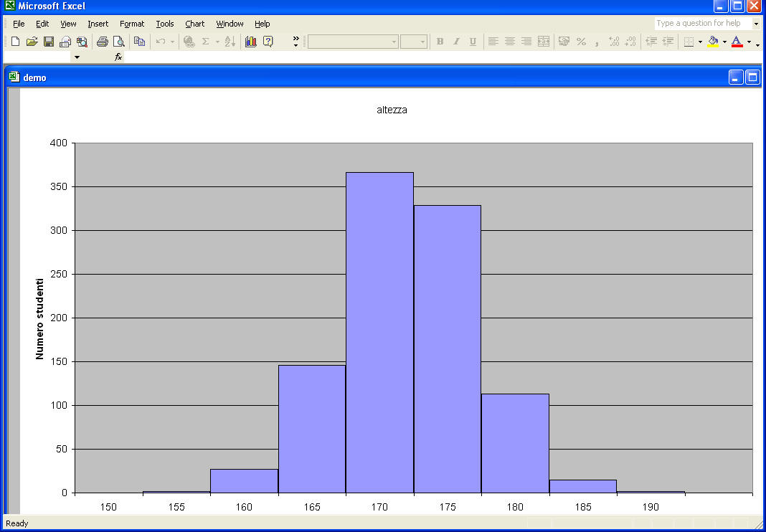Open the Chart menu

tap(195, 24)
